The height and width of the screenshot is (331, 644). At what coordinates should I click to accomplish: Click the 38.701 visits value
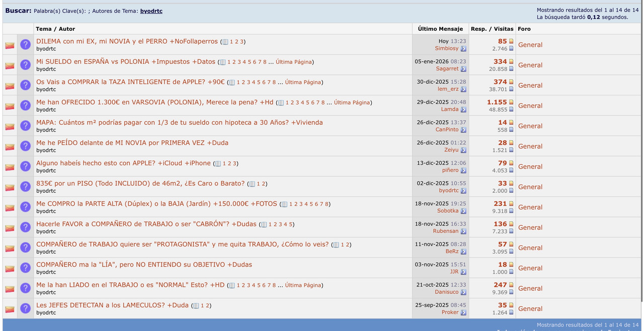498,89
